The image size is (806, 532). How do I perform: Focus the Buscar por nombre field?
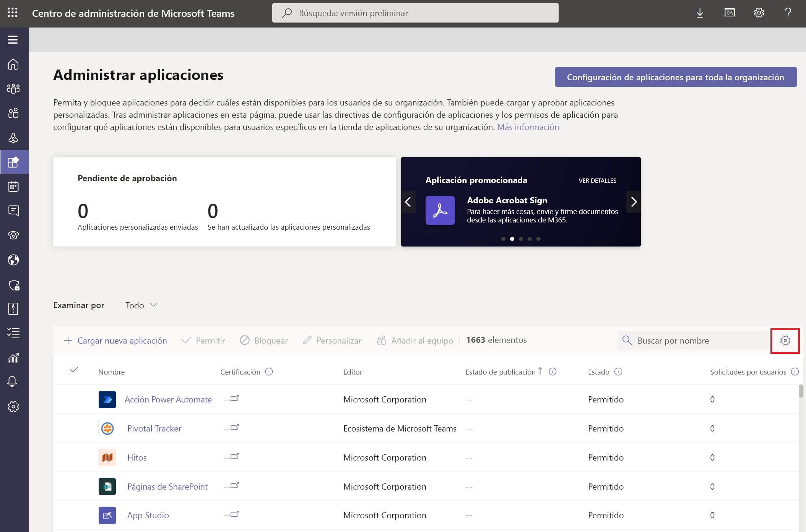[x=694, y=341]
